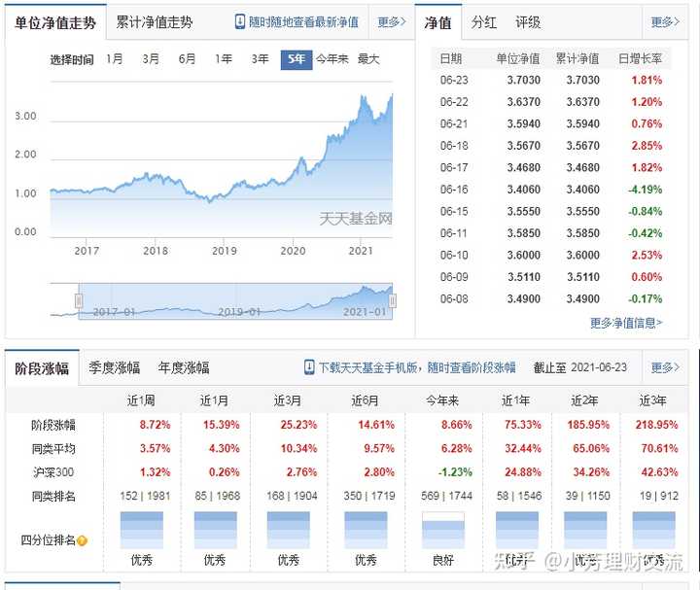Switch to the 累计净值走势 tab
Screen dimensions: 700x590
pos(154,22)
